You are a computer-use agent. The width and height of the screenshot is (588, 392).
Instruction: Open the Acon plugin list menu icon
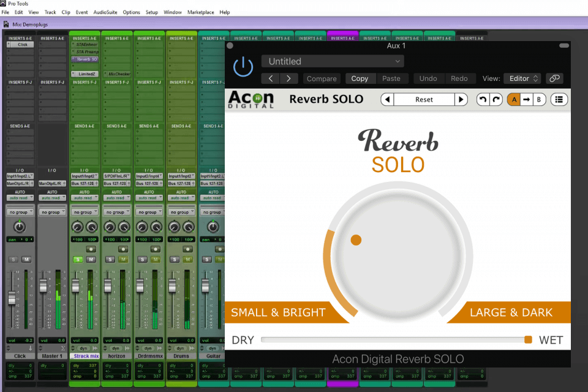[559, 99]
